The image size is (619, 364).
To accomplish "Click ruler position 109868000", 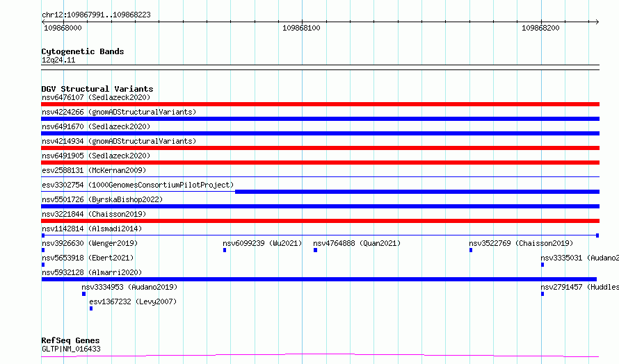I will click(63, 28).
